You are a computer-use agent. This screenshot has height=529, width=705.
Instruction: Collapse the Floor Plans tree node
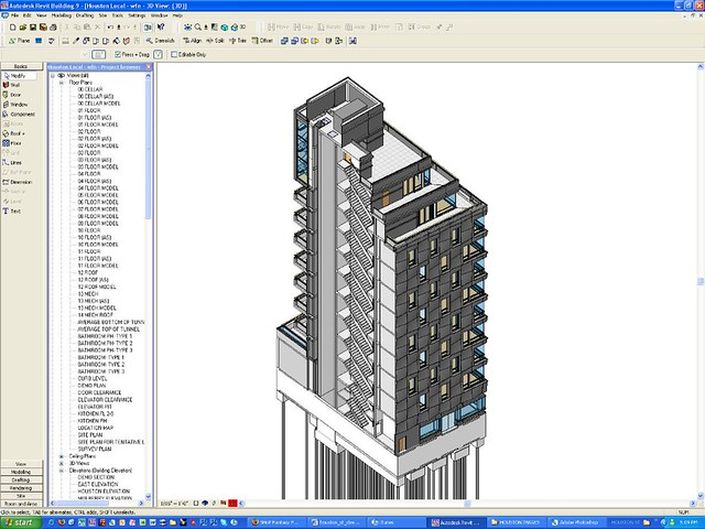pos(61,81)
